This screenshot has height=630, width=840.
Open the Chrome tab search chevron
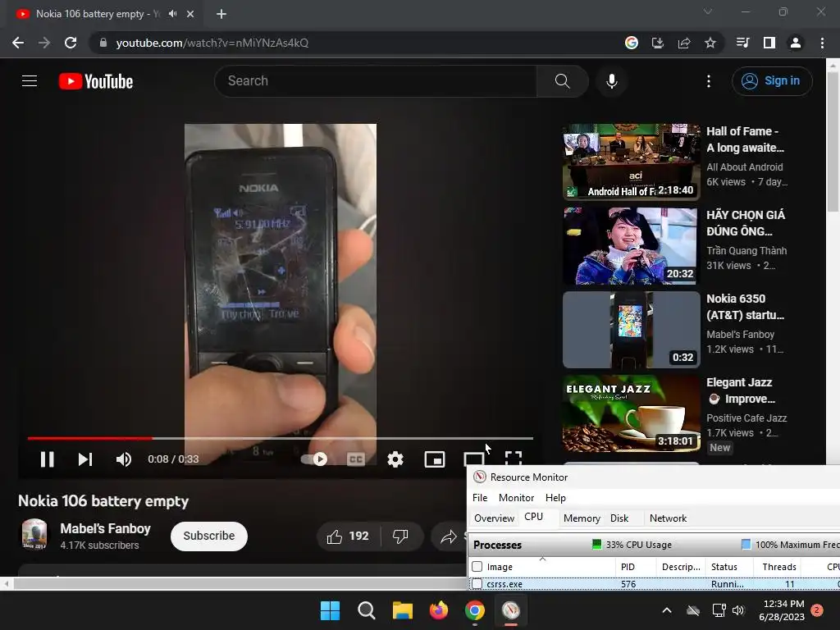[x=708, y=11]
